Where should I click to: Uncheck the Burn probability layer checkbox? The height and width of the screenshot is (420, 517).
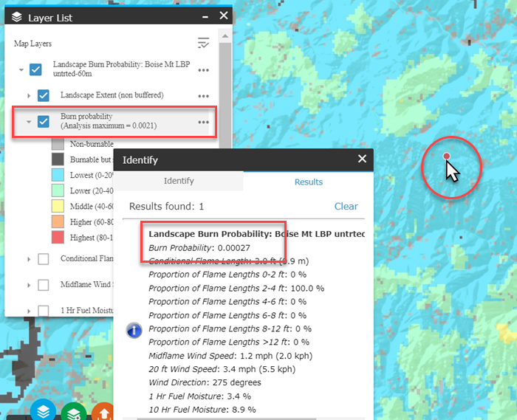click(x=44, y=121)
